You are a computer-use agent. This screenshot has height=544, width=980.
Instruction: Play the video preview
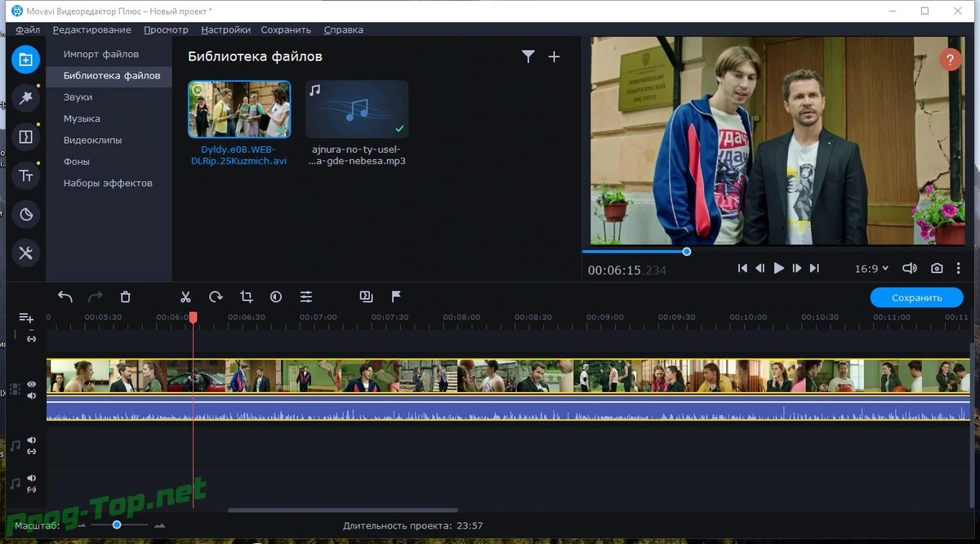pos(778,268)
